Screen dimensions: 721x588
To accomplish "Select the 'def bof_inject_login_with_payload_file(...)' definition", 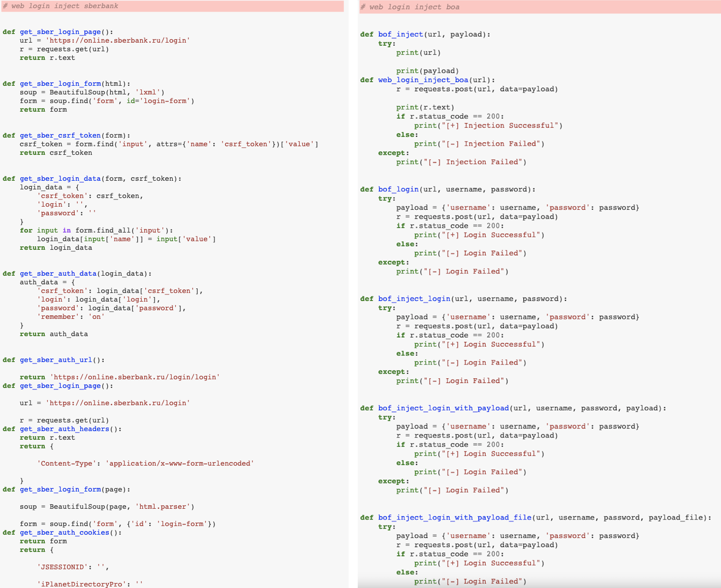I will [x=536, y=517].
